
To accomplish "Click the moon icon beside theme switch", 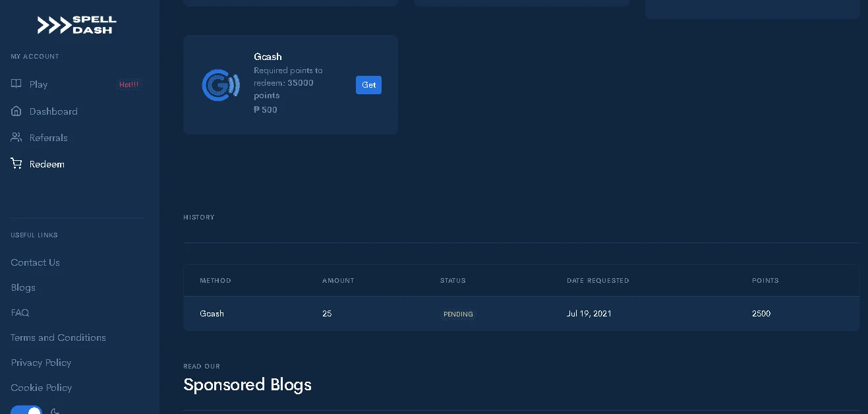I will 55,411.
